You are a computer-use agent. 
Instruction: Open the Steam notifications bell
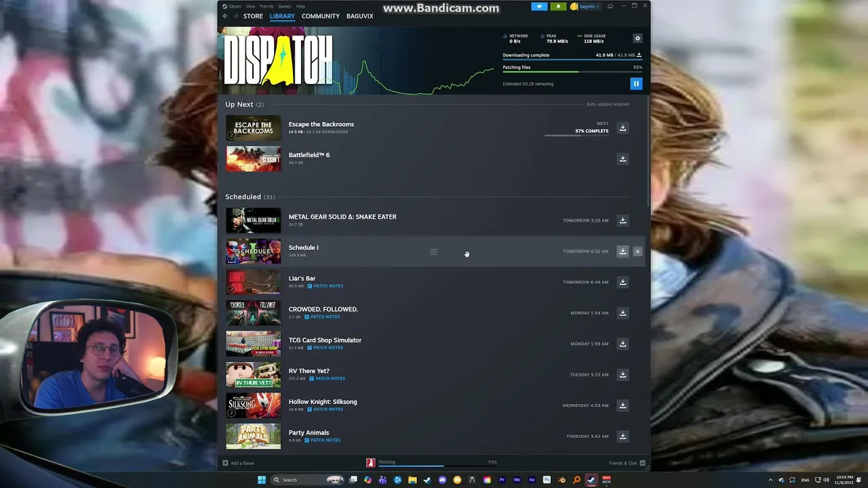pyautogui.click(x=558, y=6)
